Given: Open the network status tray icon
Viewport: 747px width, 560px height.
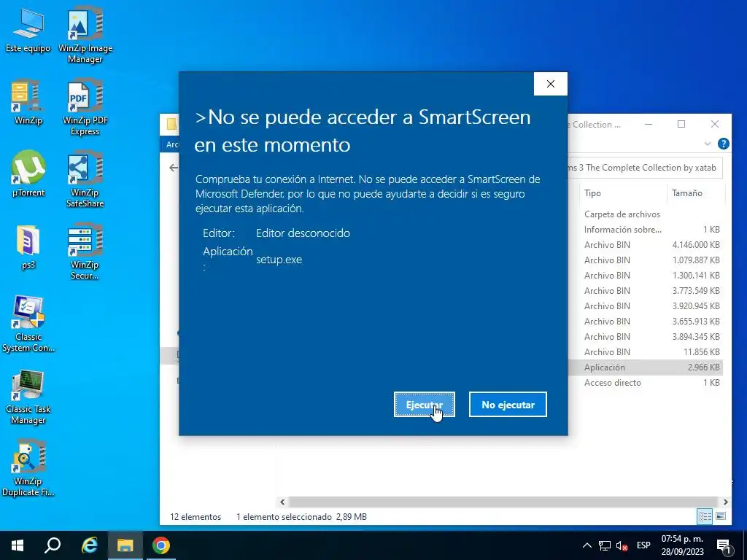Looking at the screenshot, I should click(x=605, y=545).
